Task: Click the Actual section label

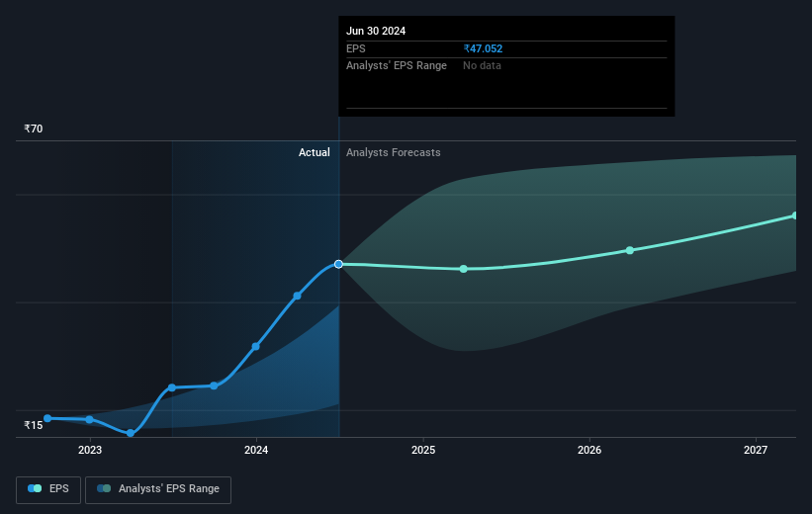Action: (314, 152)
